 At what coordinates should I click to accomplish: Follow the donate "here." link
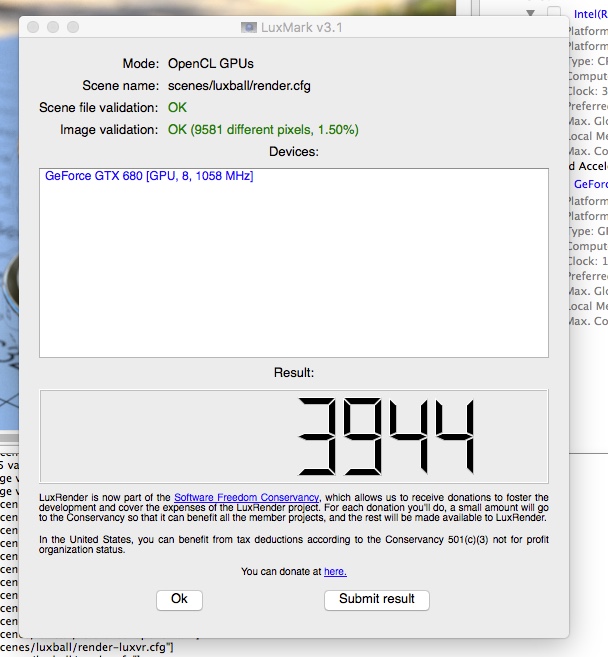coord(335,572)
